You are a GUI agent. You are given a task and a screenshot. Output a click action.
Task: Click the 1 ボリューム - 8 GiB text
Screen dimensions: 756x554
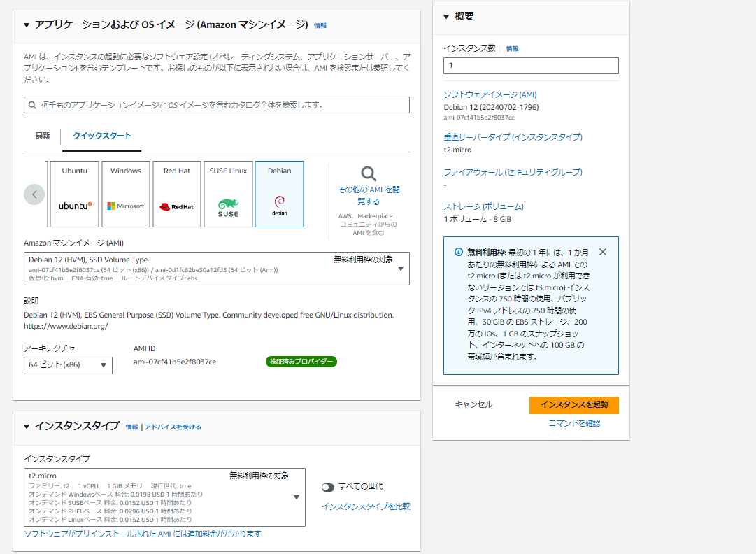(x=478, y=220)
